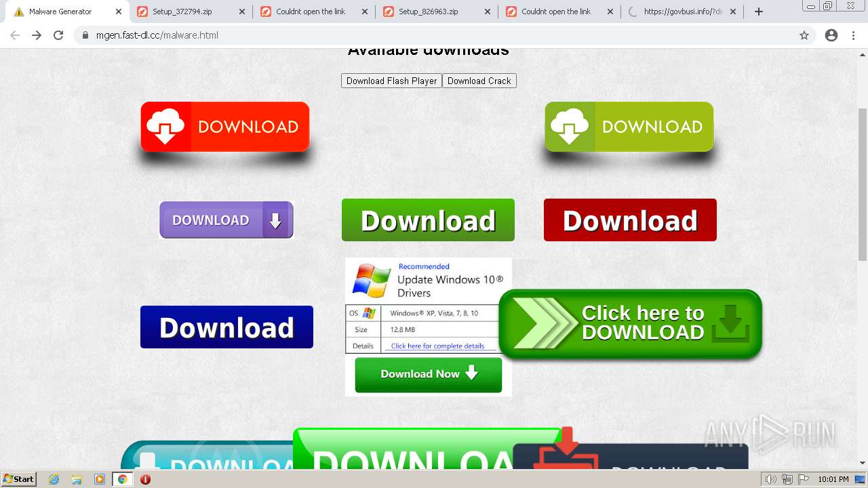Open volume control in system tray
Image resolution: width=868 pixels, height=488 pixels.
point(771,479)
